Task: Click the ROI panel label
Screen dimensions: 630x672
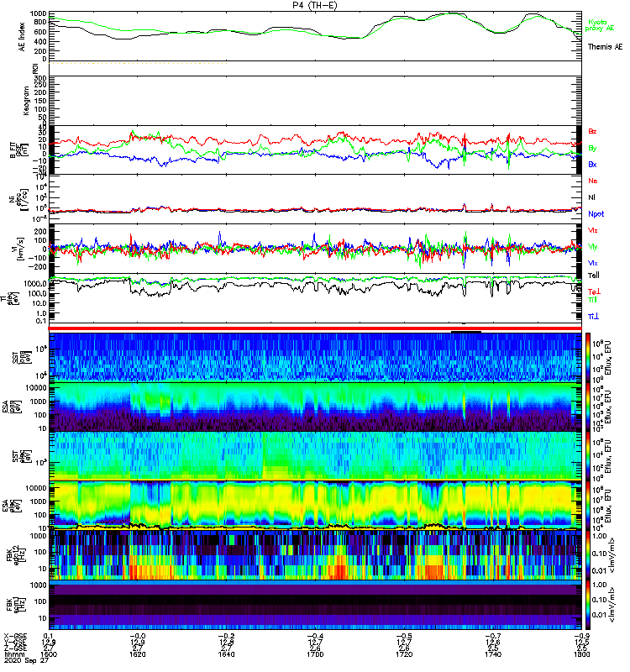Action: 36,68
